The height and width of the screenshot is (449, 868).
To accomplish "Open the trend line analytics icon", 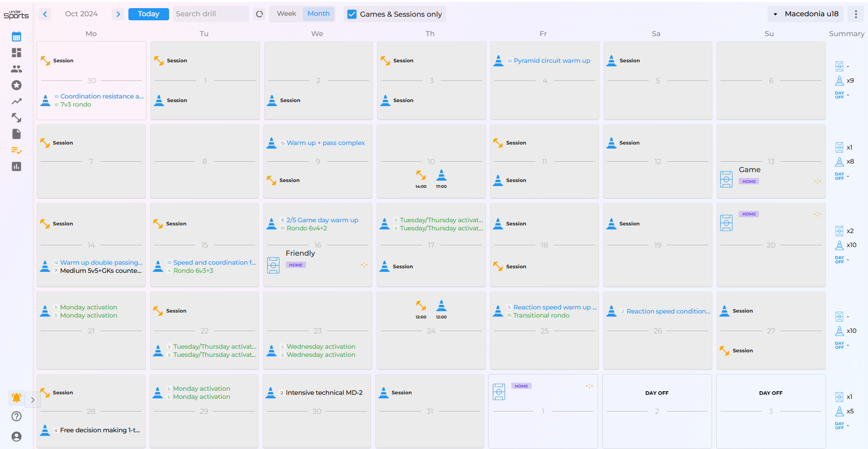I will (17, 102).
